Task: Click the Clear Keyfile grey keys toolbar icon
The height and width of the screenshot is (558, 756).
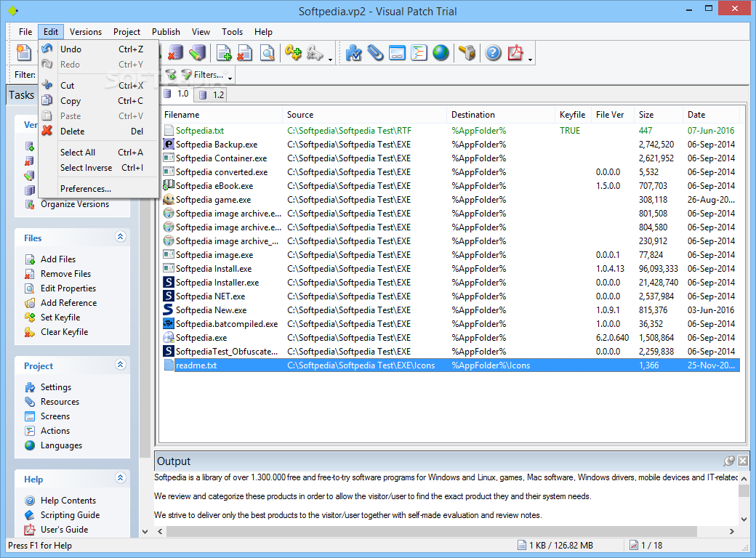Action: (315, 52)
